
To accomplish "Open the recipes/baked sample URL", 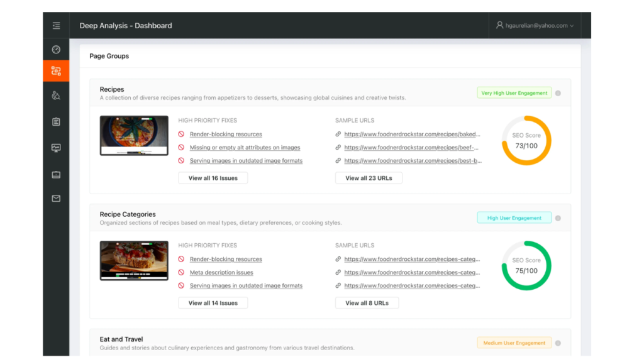I will coord(412,134).
